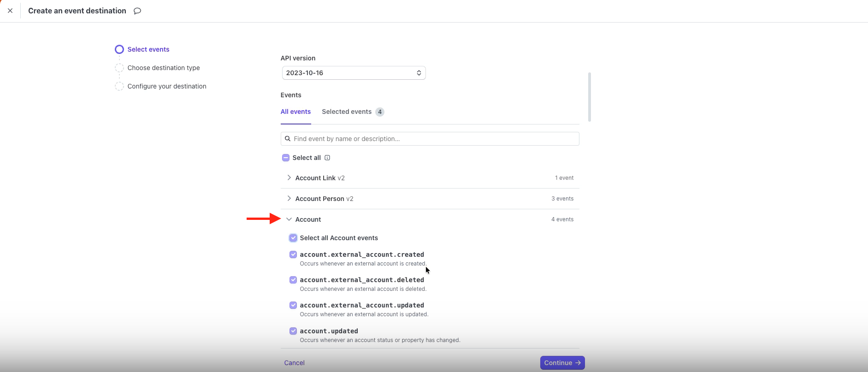Click the Select events step circle icon
This screenshot has width=868, height=372.
[x=119, y=49]
